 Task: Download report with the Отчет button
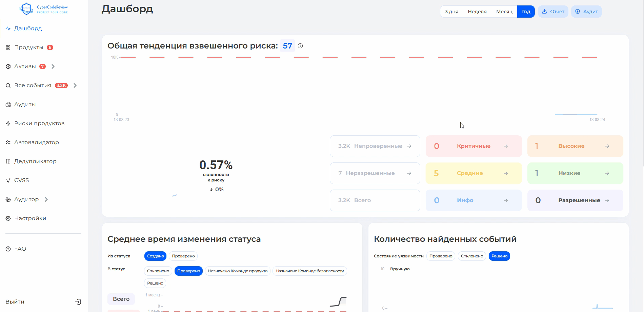553,12
